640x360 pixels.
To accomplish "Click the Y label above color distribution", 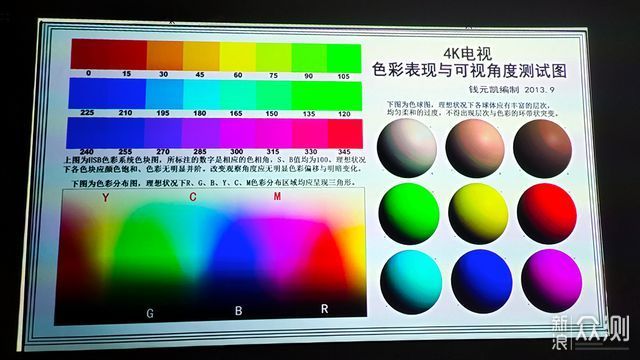I will click(106, 198).
